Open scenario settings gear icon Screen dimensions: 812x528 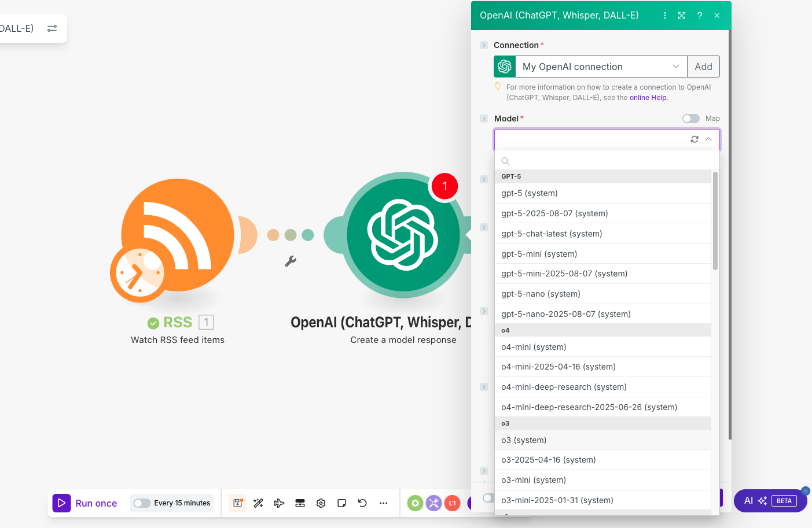pos(321,503)
